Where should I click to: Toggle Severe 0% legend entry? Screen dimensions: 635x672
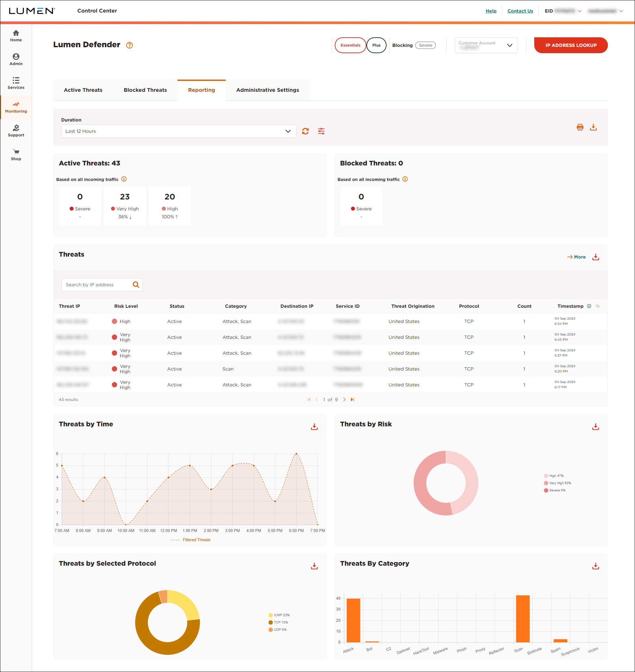(555, 490)
